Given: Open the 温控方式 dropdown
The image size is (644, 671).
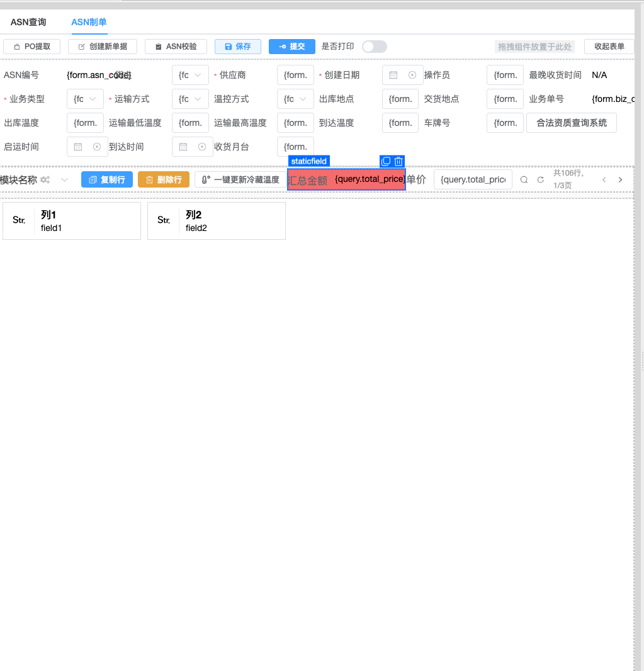Looking at the screenshot, I should coord(295,99).
